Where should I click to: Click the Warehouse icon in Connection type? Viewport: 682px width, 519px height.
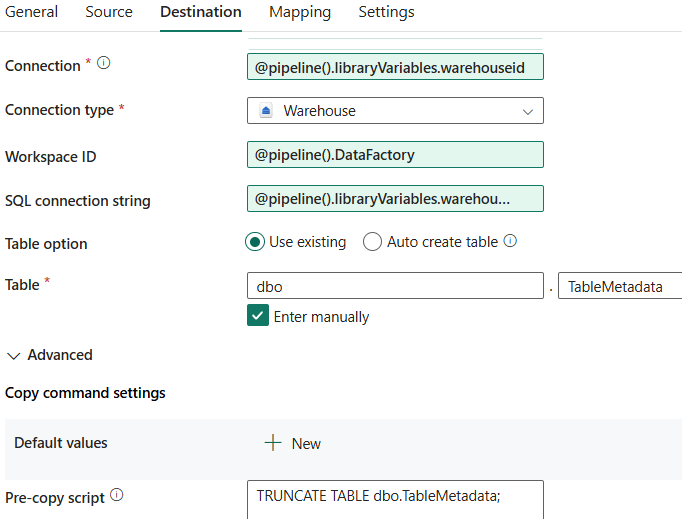tap(266, 111)
